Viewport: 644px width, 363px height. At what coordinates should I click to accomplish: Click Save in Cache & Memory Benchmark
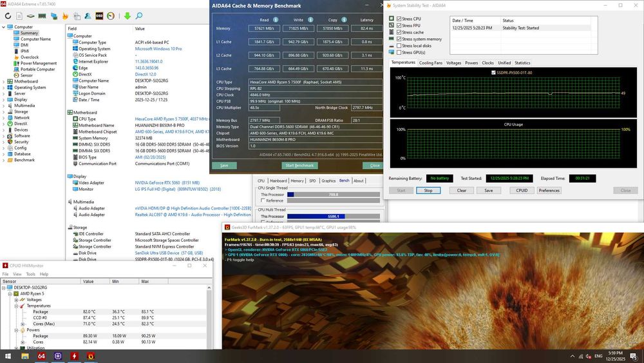tap(224, 166)
